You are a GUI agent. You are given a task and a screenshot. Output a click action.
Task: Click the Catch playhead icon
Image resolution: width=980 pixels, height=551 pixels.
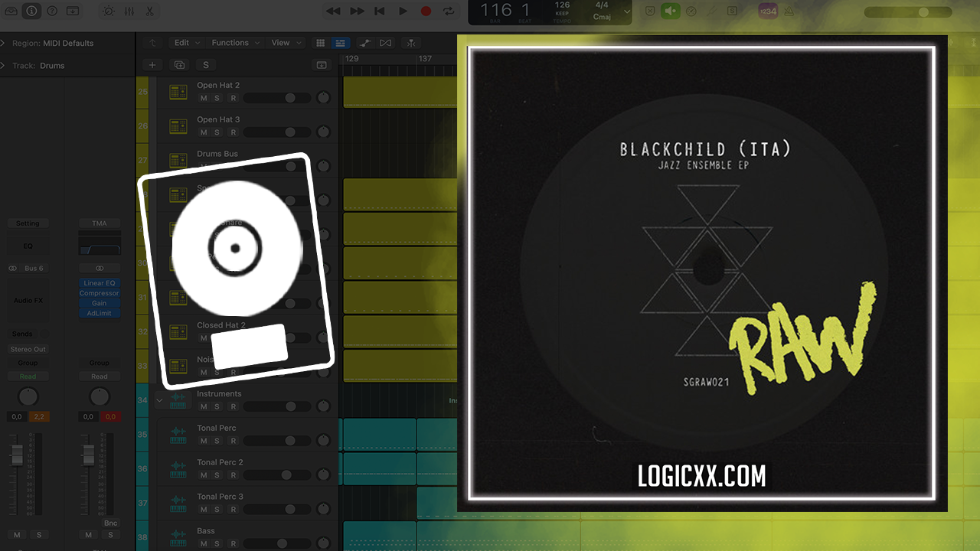[x=412, y=43]
